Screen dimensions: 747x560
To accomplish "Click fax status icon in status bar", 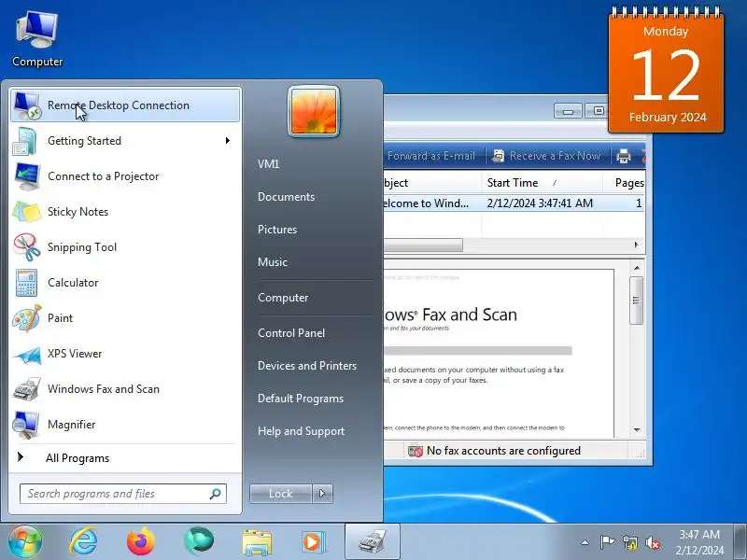I will 415,451.
